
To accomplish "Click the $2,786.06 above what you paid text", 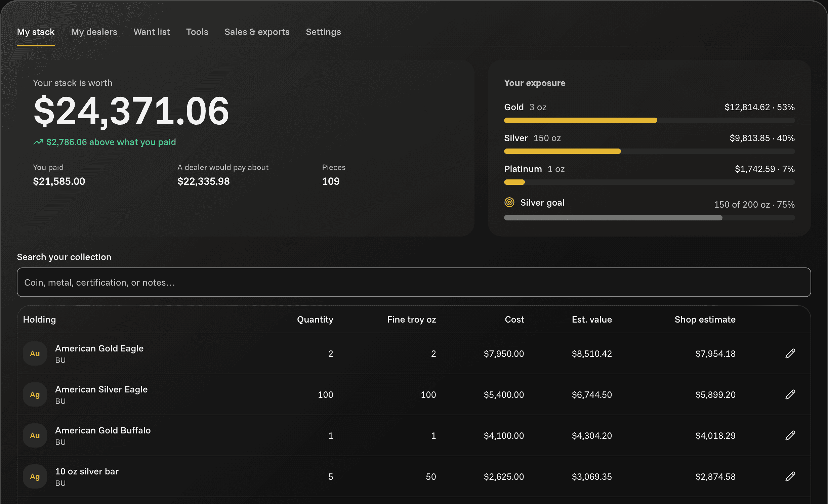I will tap(111, 142).
